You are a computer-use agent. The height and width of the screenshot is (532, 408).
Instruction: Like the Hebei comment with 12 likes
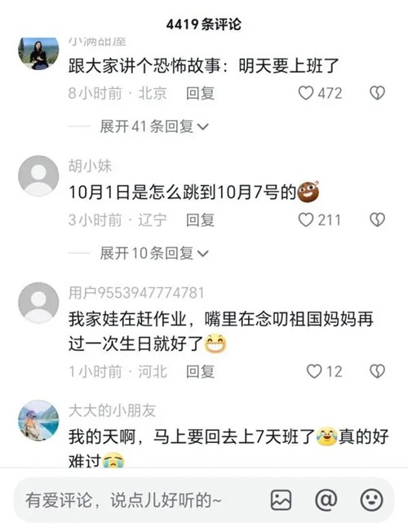point(314,371)
